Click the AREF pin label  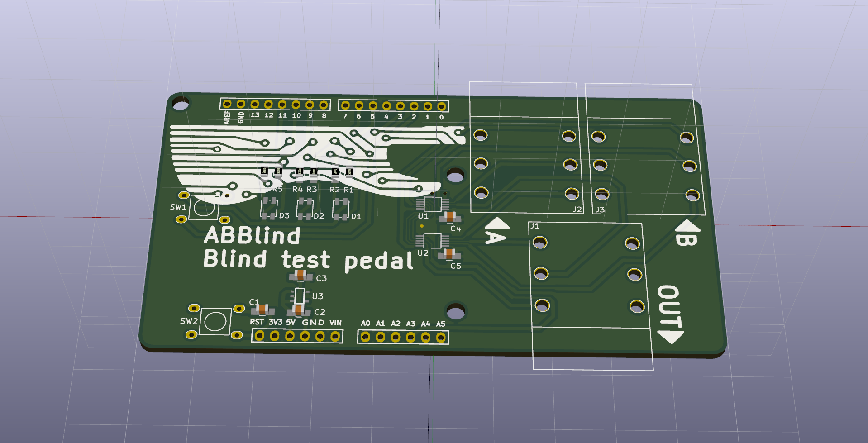click(x=227, y=117)
